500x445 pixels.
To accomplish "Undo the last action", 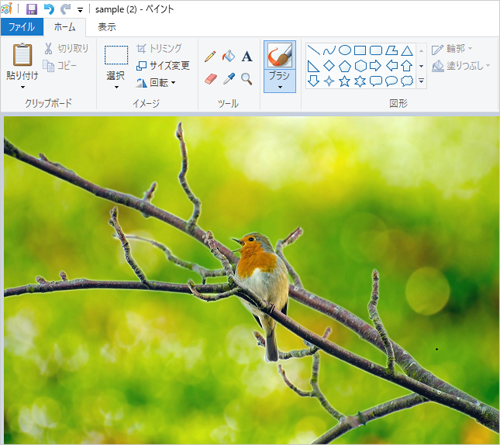I will (x=49, y=9).
